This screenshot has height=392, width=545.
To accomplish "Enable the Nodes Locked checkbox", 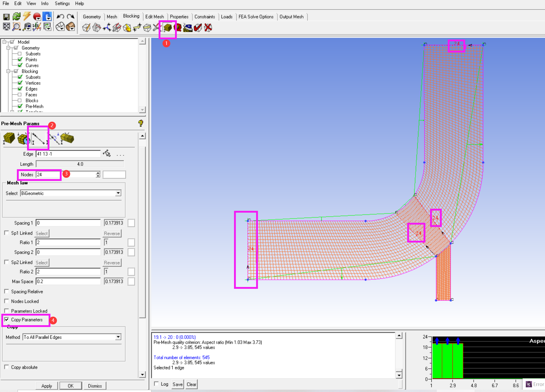I will point(7,301).
